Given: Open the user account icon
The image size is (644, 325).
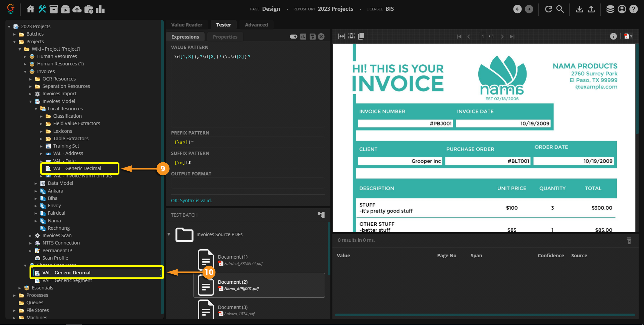Looking at the screenshot, I should coord(622,9).
